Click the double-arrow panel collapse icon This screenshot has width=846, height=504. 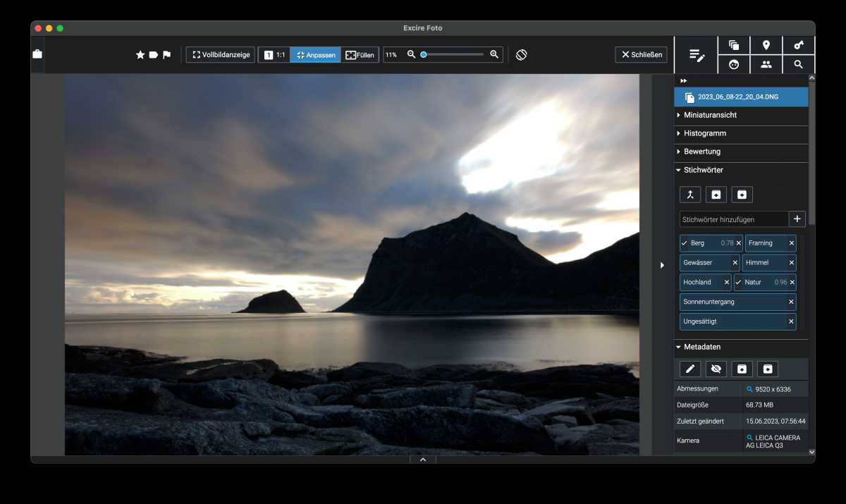pos(683,81)
